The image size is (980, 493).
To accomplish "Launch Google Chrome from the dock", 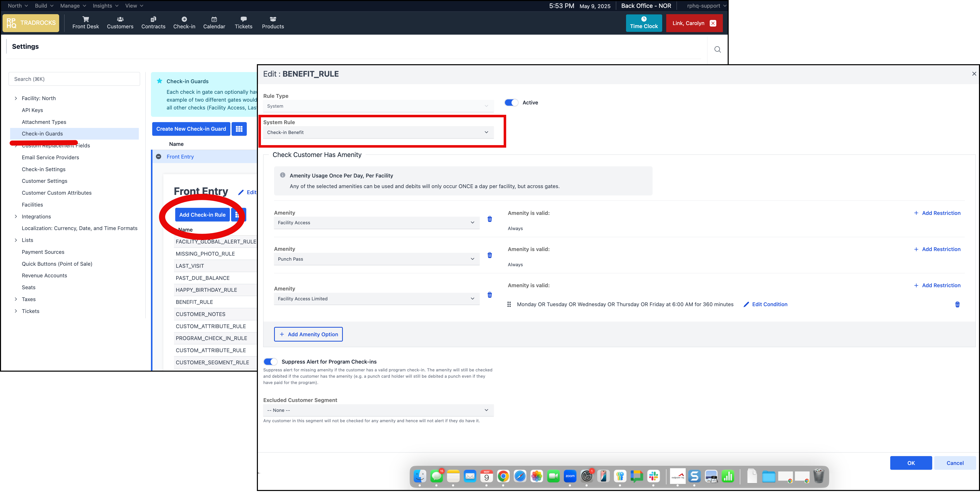I will pos(503,476).
